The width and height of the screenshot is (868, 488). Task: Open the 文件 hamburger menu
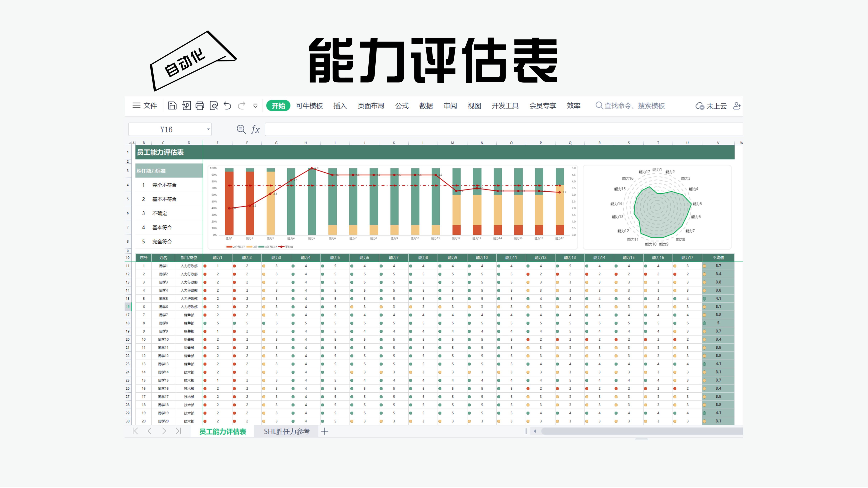(x=145, y=106)
